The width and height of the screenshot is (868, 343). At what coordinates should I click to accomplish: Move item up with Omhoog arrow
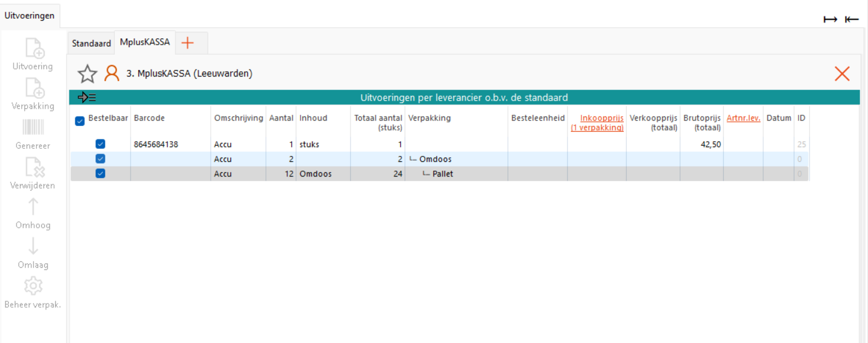pos(34,207)
